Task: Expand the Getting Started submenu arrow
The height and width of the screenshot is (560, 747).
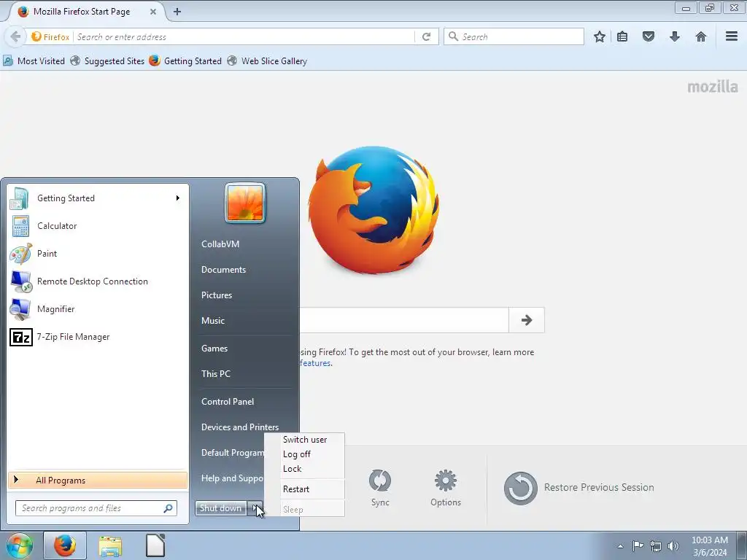Action: [x=178, y=198]
